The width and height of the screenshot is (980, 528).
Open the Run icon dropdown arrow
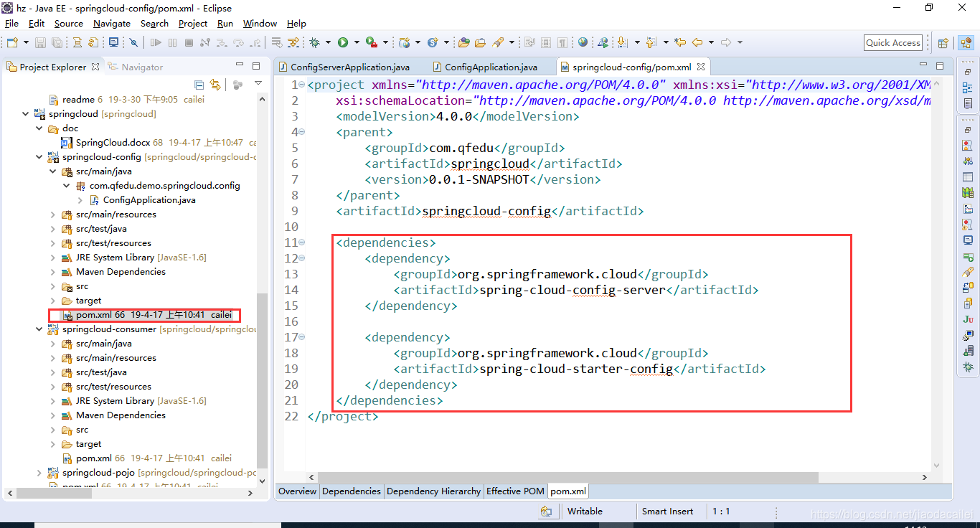click(x=357, y=43)
